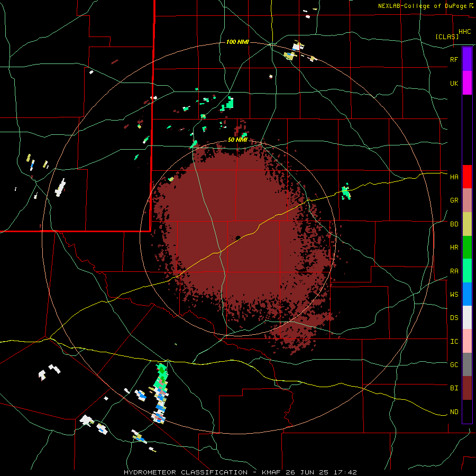This screenshot has height=476, width=476.
Task: Click the purple RF color swatch
Action: click(467, 59)
